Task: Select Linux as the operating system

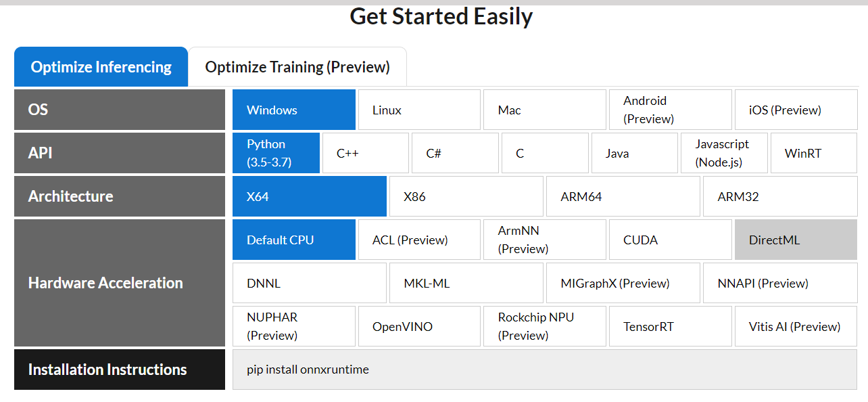Action: [418, 109]
